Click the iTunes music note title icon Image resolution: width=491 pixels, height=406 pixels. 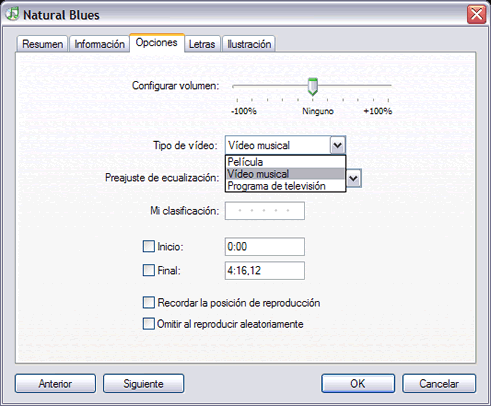(13, 14)
